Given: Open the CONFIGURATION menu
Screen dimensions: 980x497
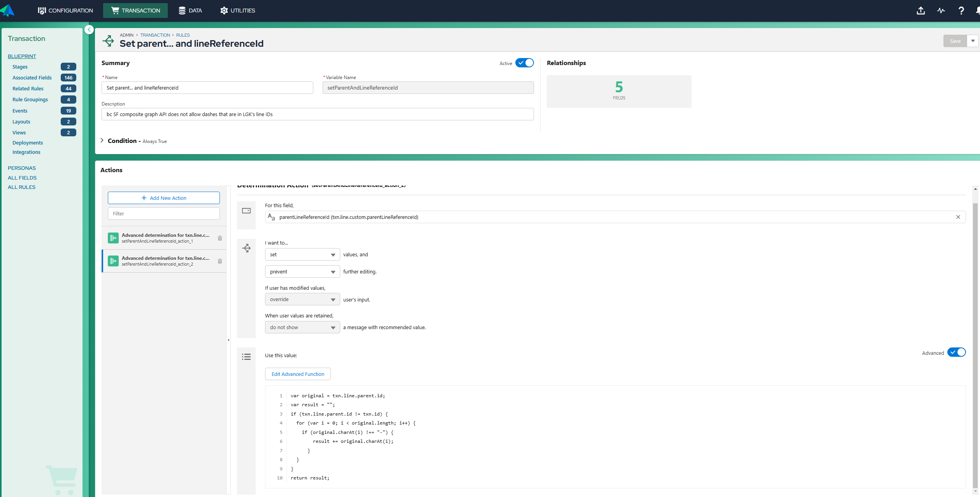Looking at the screenshot, I should (x=65, y=11).
